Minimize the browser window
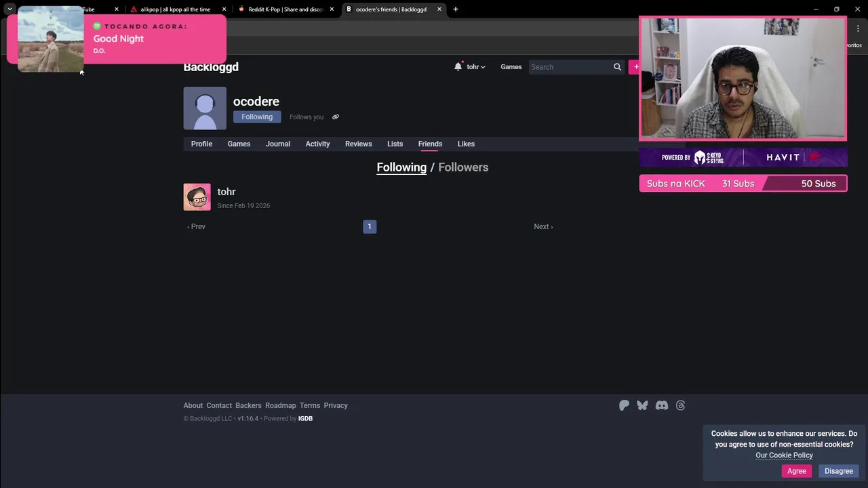 tap(816, 9)
